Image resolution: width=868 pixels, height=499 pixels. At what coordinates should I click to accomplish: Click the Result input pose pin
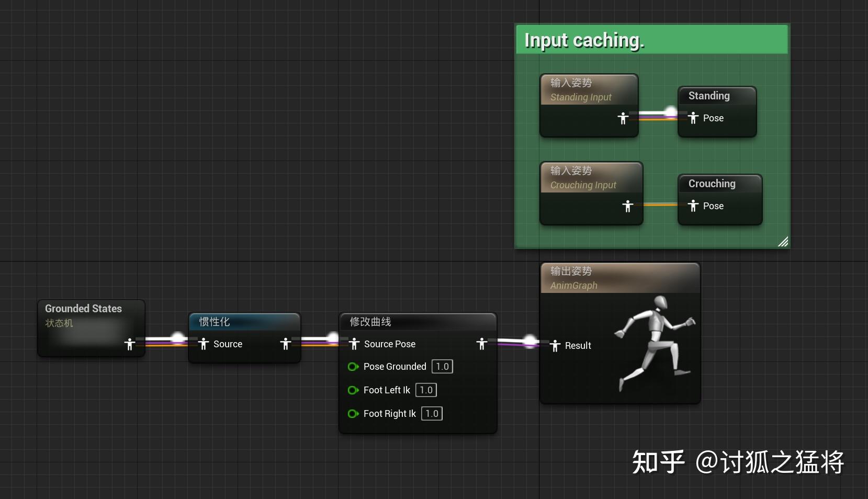556,345
